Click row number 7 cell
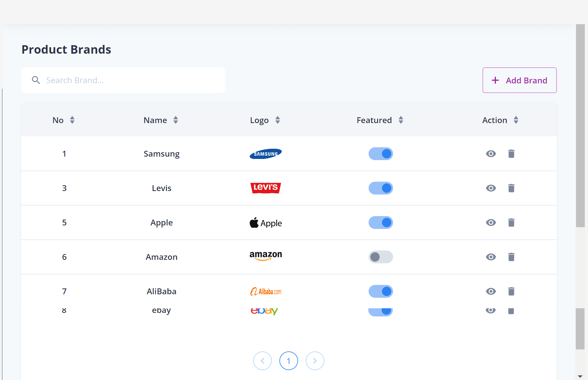 coord(64,291)
